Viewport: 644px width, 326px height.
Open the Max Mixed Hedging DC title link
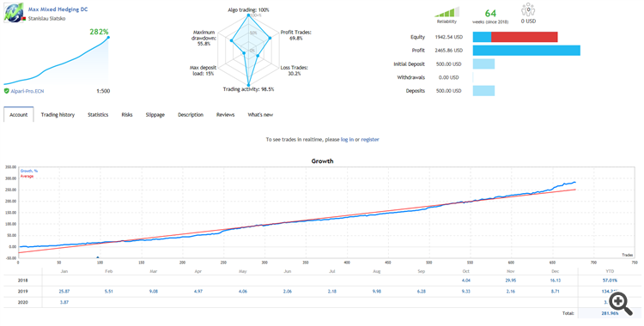tap(58, 9)
